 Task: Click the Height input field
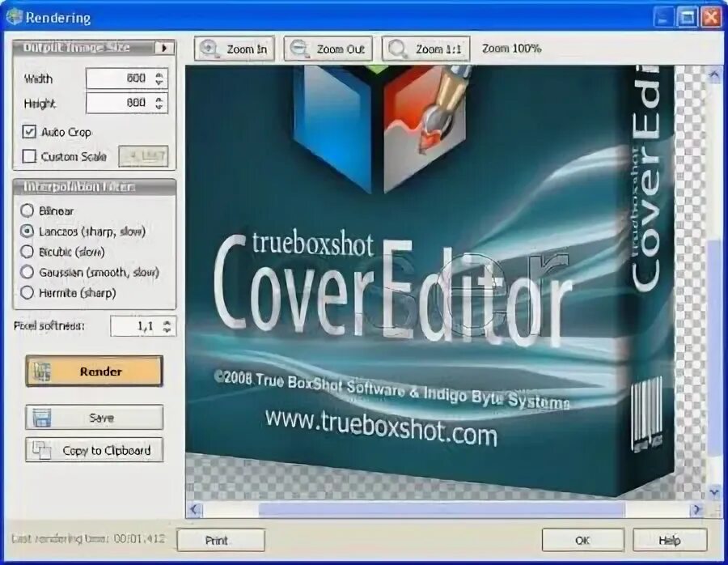pos(126,103)
